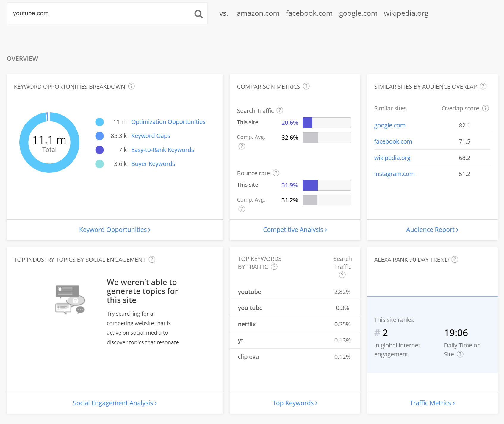Image resolution: width=504 pixels, height=424 pixels.
Task: Compare with wikipedia.org in the vs. list
Action: pos(406,13)
